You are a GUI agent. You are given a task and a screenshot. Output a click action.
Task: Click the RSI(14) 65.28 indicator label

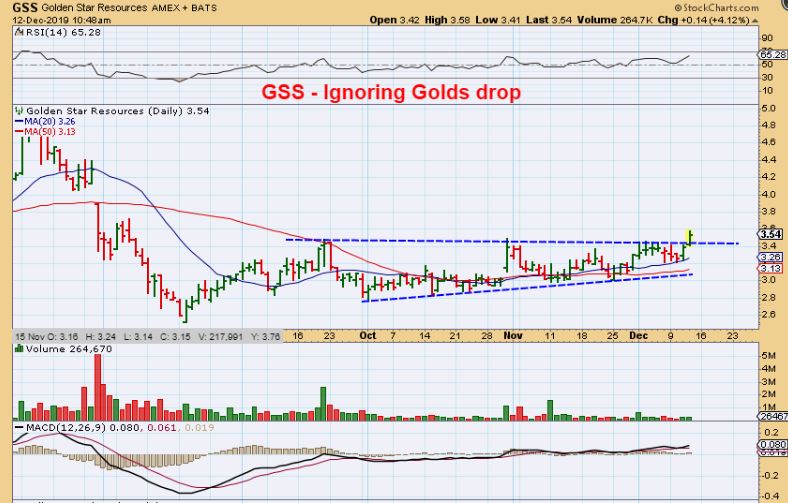click(x=63, y=32)
